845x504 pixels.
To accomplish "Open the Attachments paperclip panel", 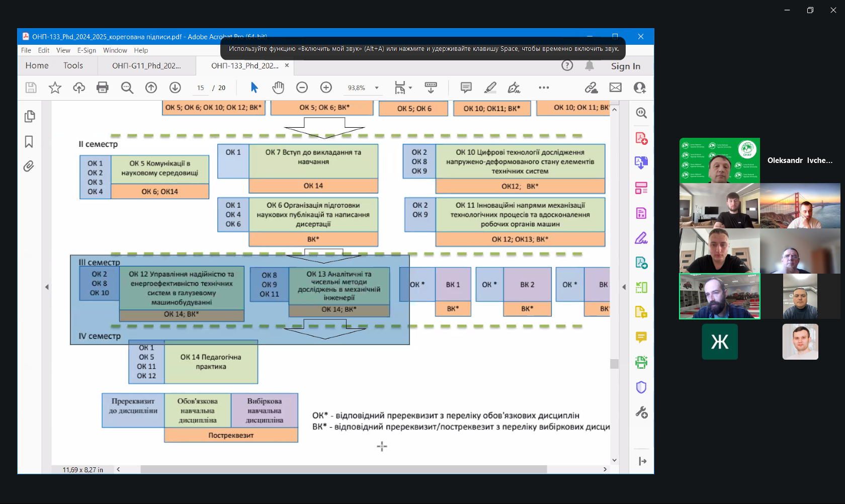I will [29, 166].
